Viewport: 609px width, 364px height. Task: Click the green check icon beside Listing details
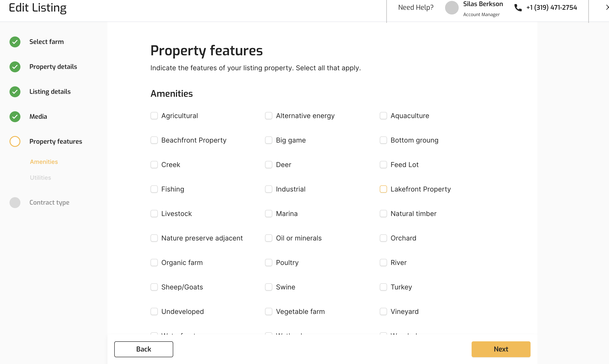[x=15, y=92]
